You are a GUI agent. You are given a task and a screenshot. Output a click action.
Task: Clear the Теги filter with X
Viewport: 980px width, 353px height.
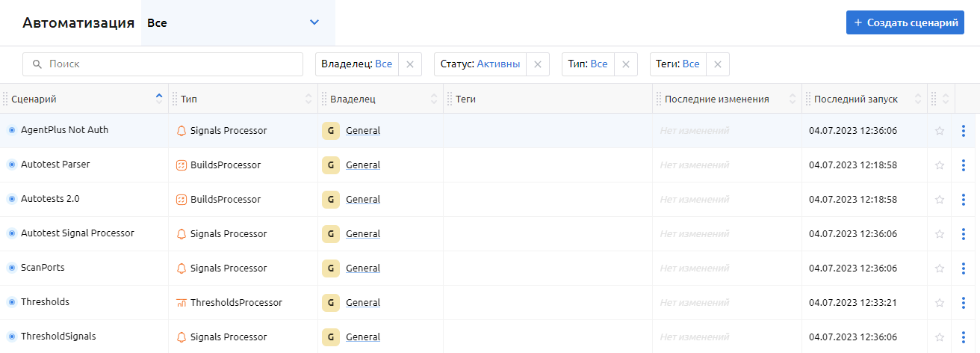[717, 64]
